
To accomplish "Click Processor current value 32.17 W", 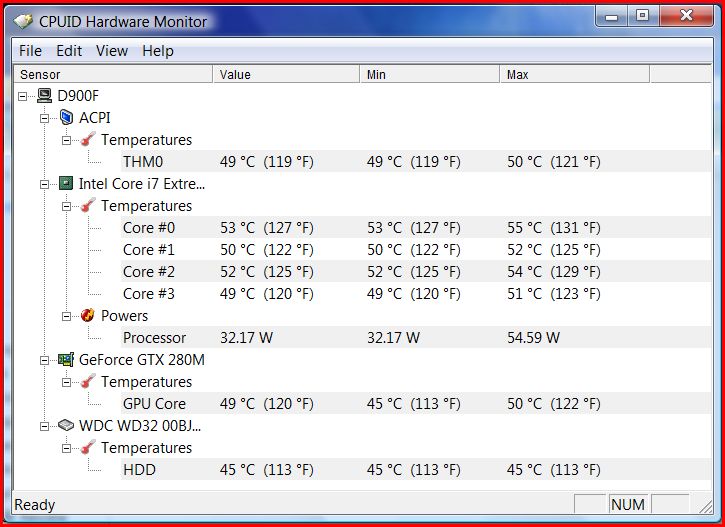I will (x=246, y=337).
